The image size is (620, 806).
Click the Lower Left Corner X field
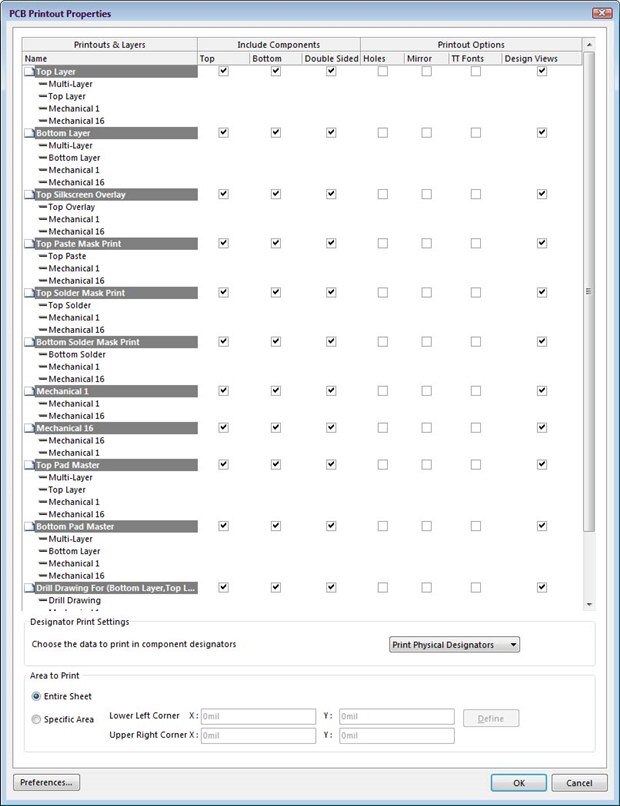pyautogui.click(x=258, y=717)
